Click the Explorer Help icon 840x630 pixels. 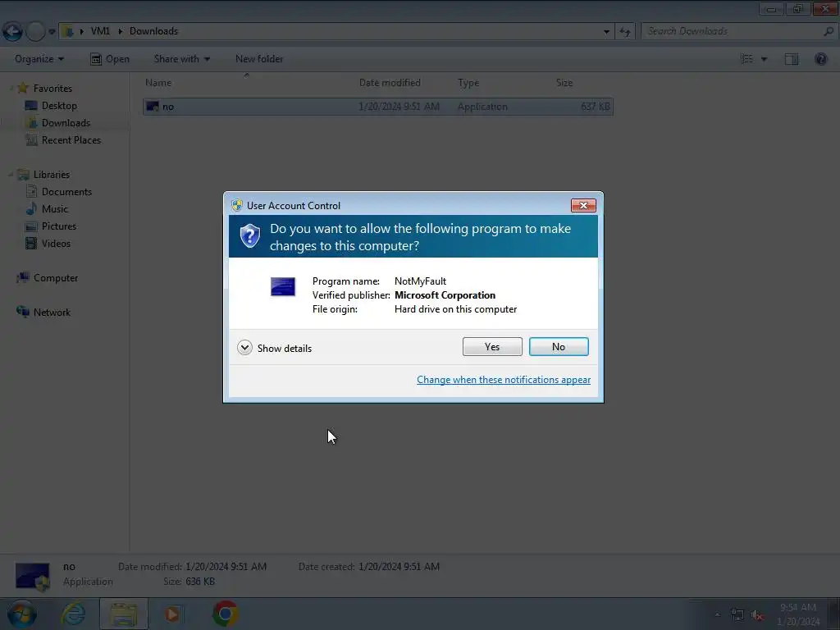click(820, 59)
